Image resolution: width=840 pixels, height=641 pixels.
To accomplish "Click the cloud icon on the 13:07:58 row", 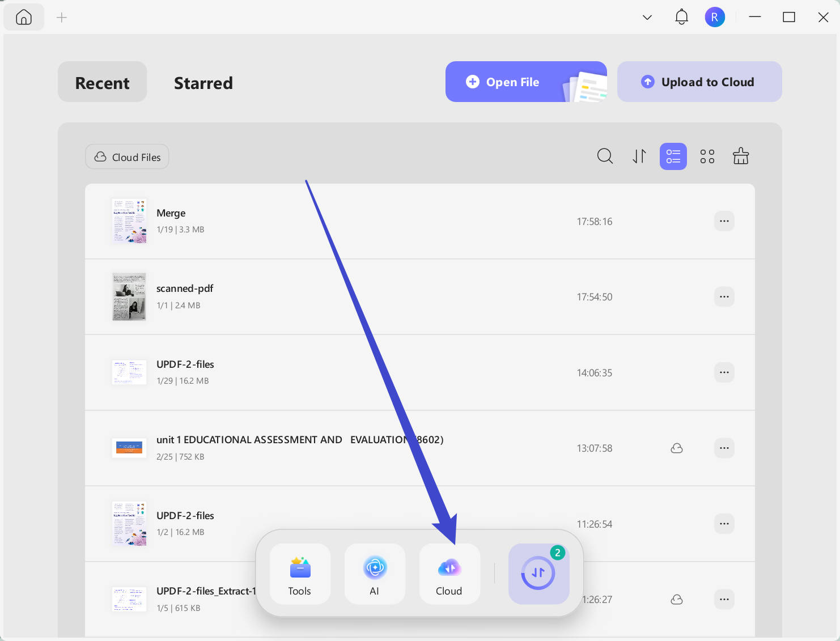I will (x=677, y=448).
